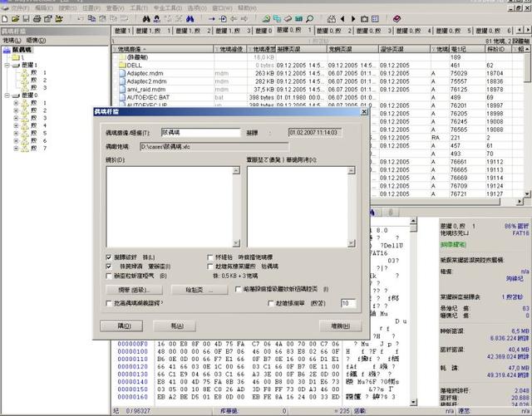Expand partition 6 under disk 0 in tree
The image size is (532, 416).
16,140
